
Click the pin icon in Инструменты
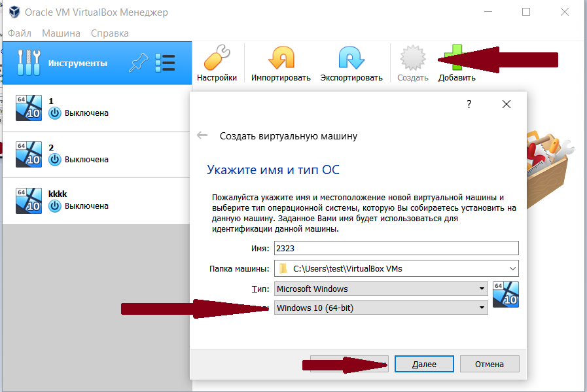coord(138,63)
